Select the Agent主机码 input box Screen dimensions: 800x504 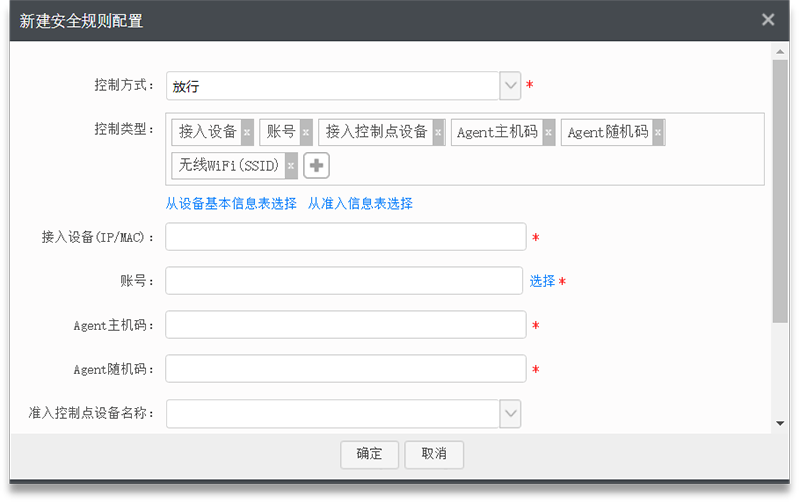coord(345,325)
